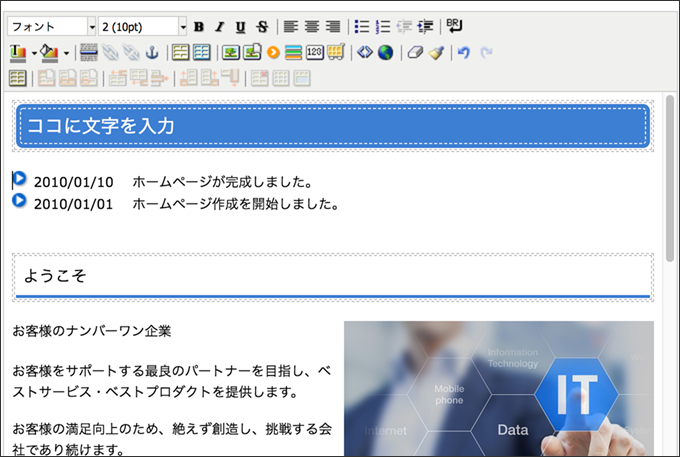680x457 pixels.
Task: Click the ホームページ作成を開始しました。 text
Action: [236, 204]
